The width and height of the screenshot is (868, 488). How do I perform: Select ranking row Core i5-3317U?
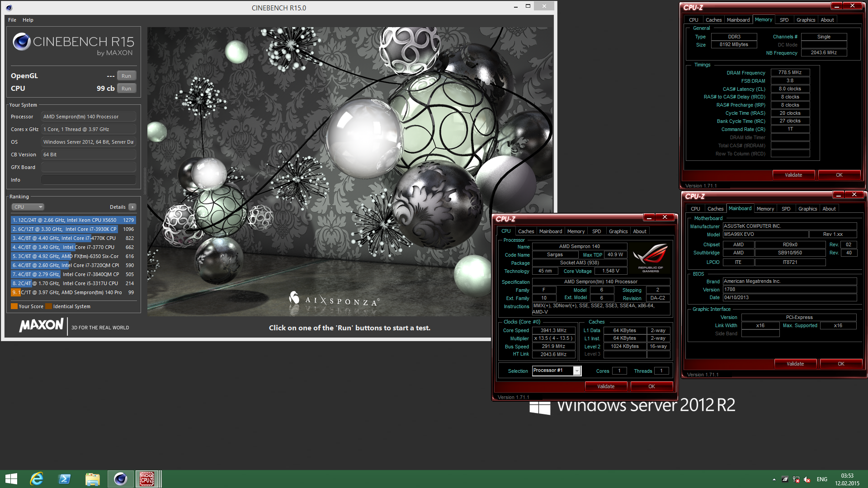[73, 283]
